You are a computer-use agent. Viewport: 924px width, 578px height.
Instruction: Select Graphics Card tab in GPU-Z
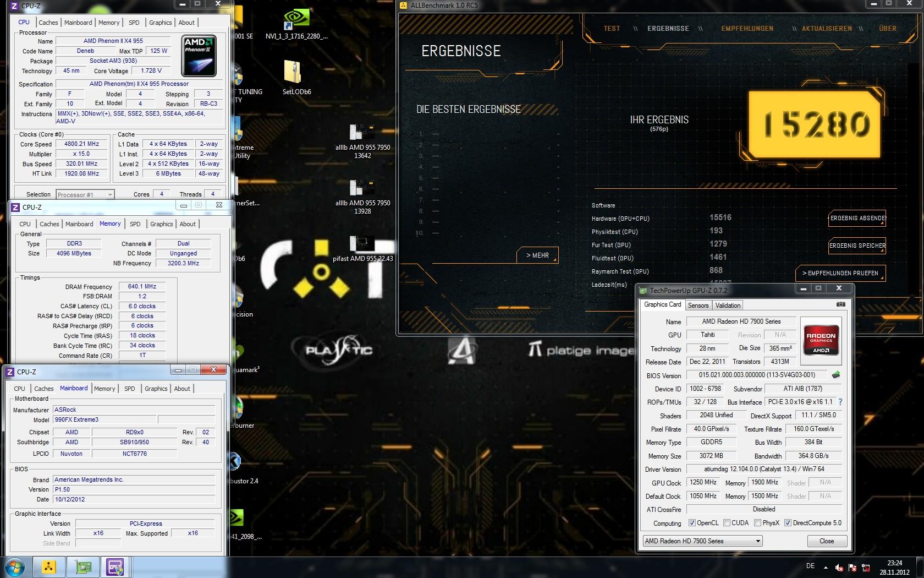tap(662, 305)
